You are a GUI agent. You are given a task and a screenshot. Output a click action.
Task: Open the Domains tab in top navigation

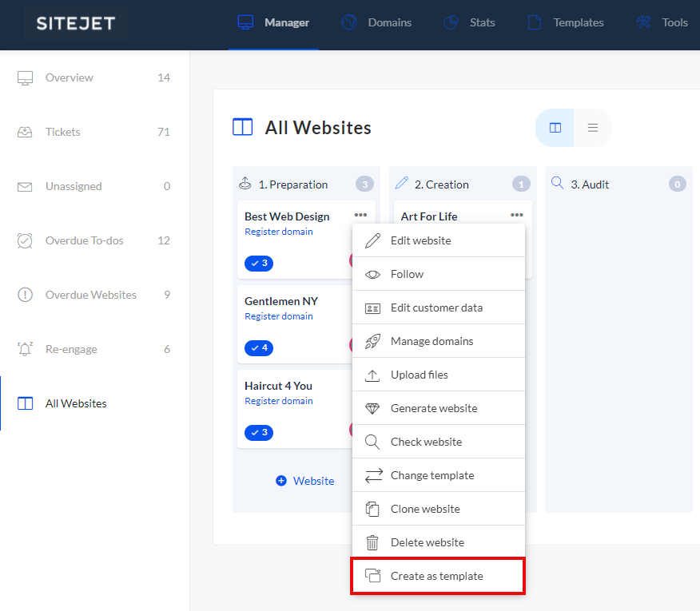[377, 22]
